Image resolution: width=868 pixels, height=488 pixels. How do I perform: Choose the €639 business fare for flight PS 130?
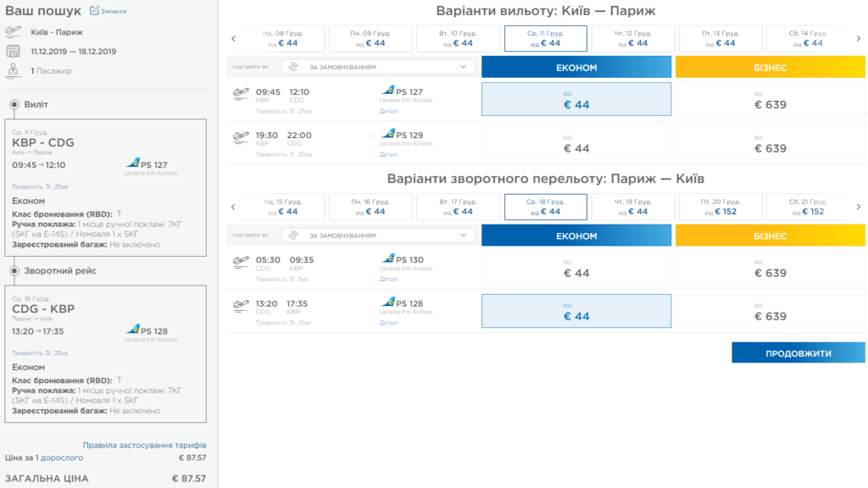[x=770, y=268]
